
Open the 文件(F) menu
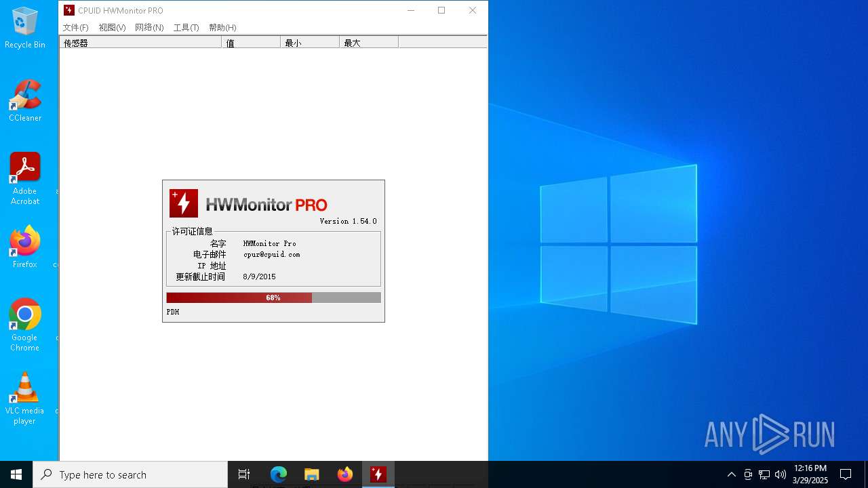coord(75,28)
